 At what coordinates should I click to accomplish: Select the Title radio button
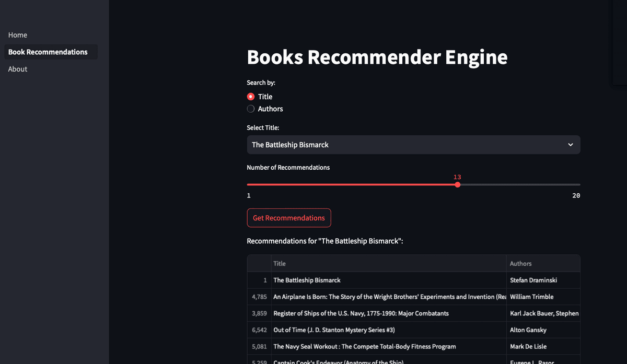(251, 97)
